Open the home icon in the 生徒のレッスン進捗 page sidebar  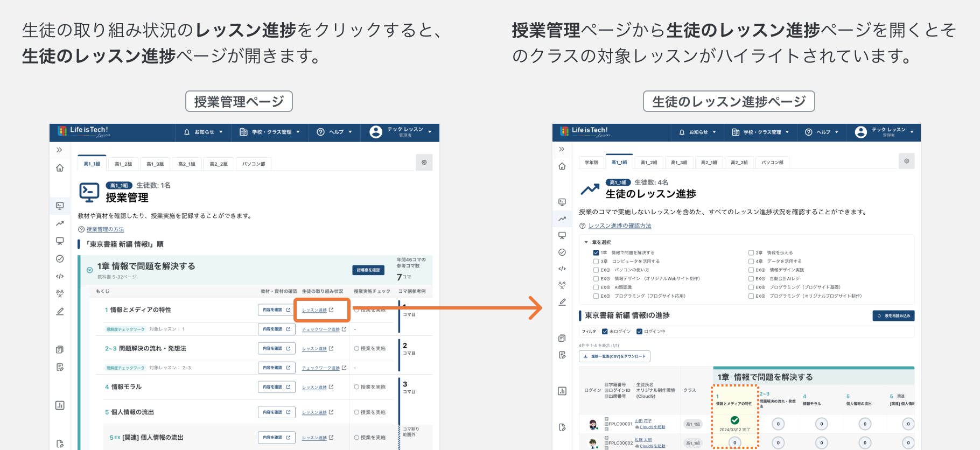(x=562, y=166)
